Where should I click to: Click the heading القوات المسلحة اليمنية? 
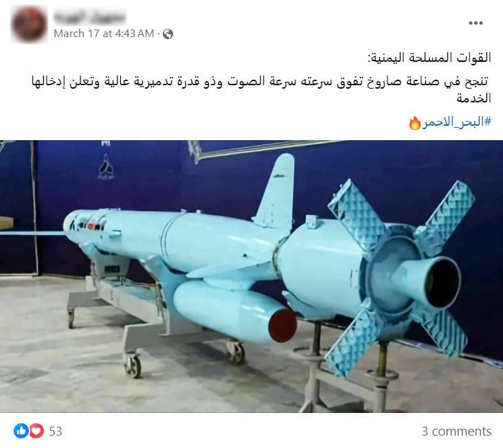pos(429,58)
